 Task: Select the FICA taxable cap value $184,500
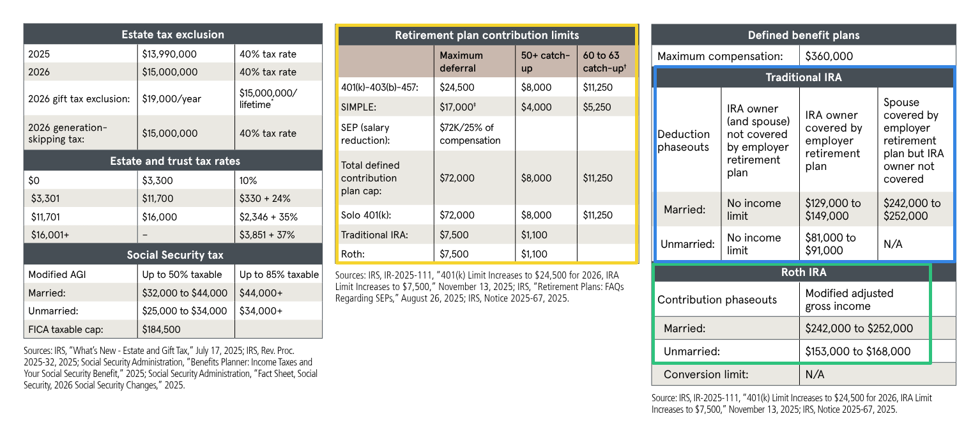point(161,330)
